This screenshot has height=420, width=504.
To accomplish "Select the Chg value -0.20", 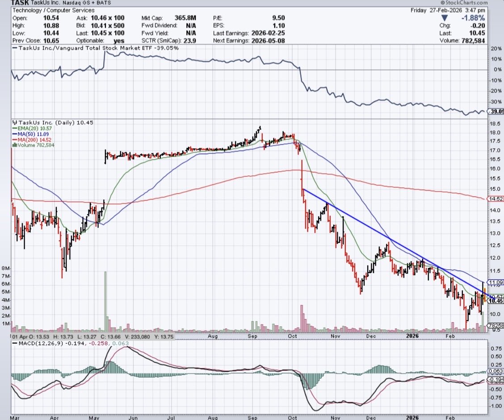I will click(478, 26).
